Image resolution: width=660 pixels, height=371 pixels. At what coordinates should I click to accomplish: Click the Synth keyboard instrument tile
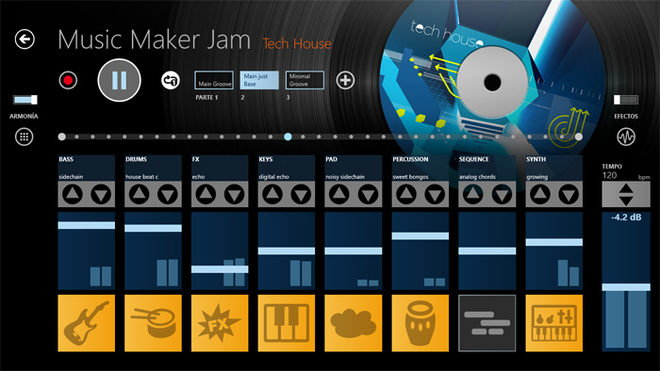(554, 323)
